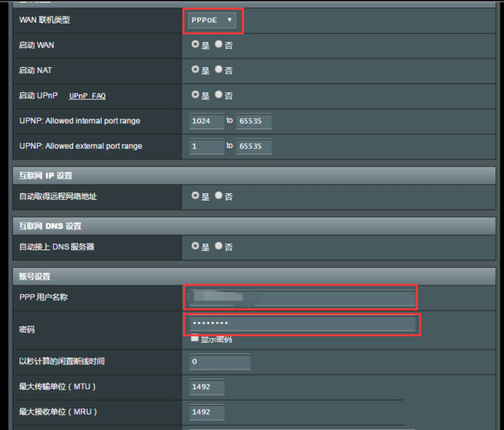Screen dimensions: 504x430
Task: Toggle the 显示密码 checkbox
Action: click(195, 338)
